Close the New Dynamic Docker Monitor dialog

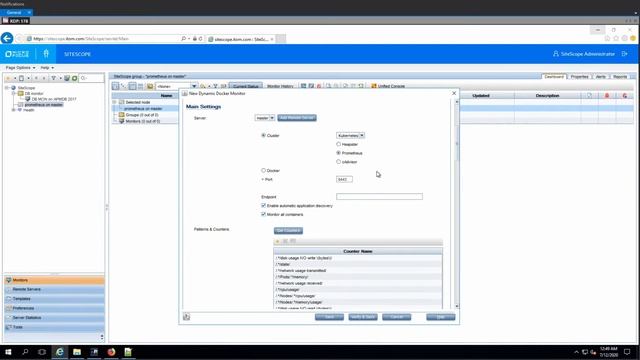pos(454,93)
